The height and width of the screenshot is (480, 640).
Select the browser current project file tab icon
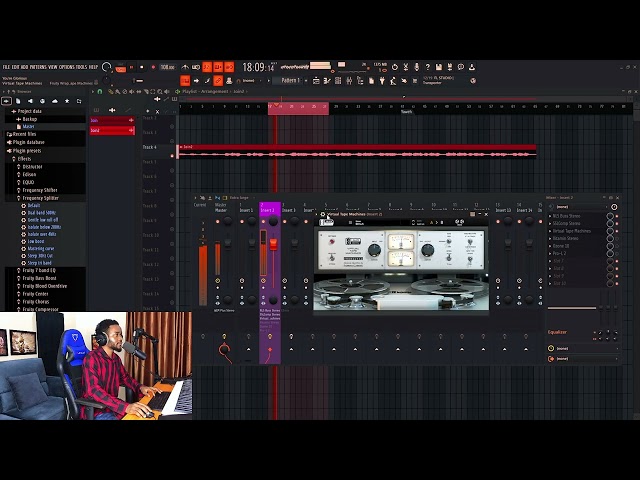[x=18, y=101]
